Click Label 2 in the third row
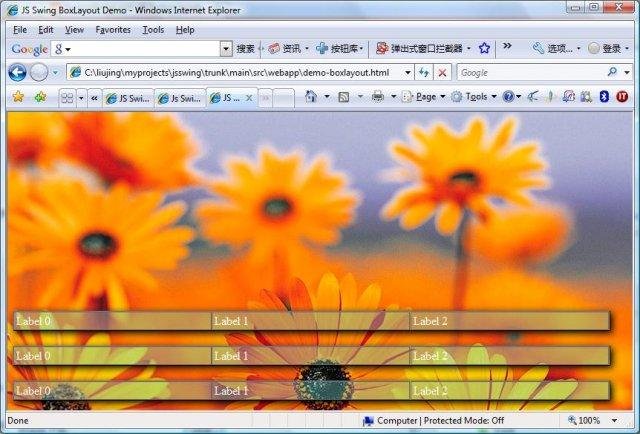This screenshot has width=640, height=434. 430,391
